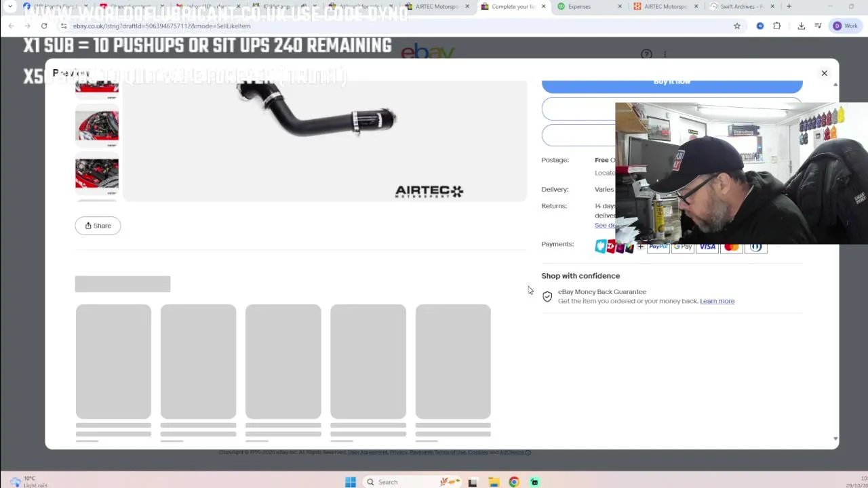Open the browser extensions puzzle icon
This screenshot has width=868, height=488.
click(x=777, y=26)
